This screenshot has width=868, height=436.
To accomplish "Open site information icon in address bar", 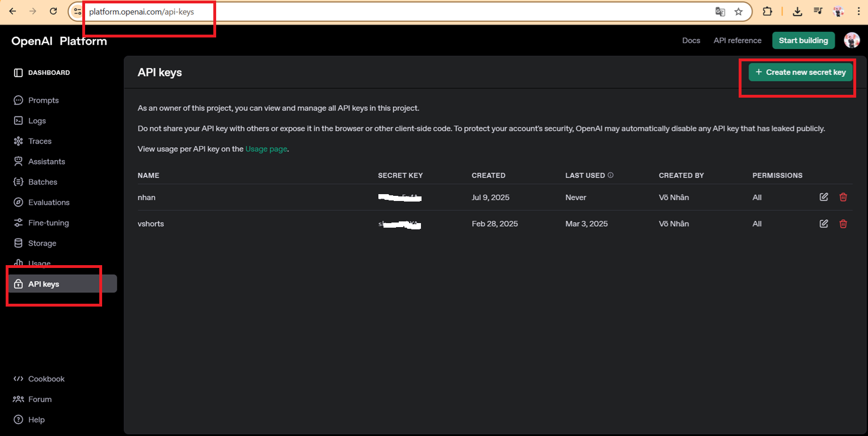I will (x=78, y=11).
